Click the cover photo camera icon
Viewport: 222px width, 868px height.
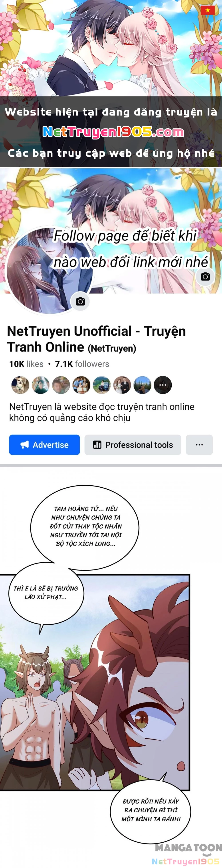205,277
